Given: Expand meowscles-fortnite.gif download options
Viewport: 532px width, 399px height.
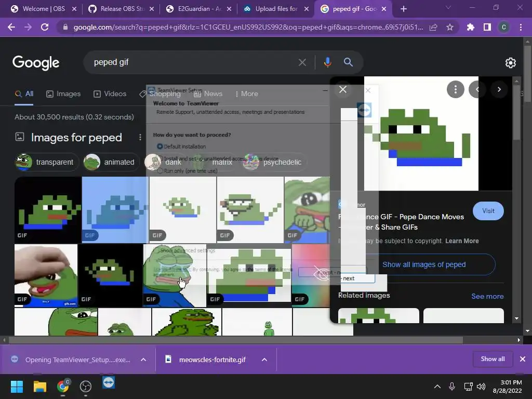Looking at the screenshot, I should [x=264, y=360].
